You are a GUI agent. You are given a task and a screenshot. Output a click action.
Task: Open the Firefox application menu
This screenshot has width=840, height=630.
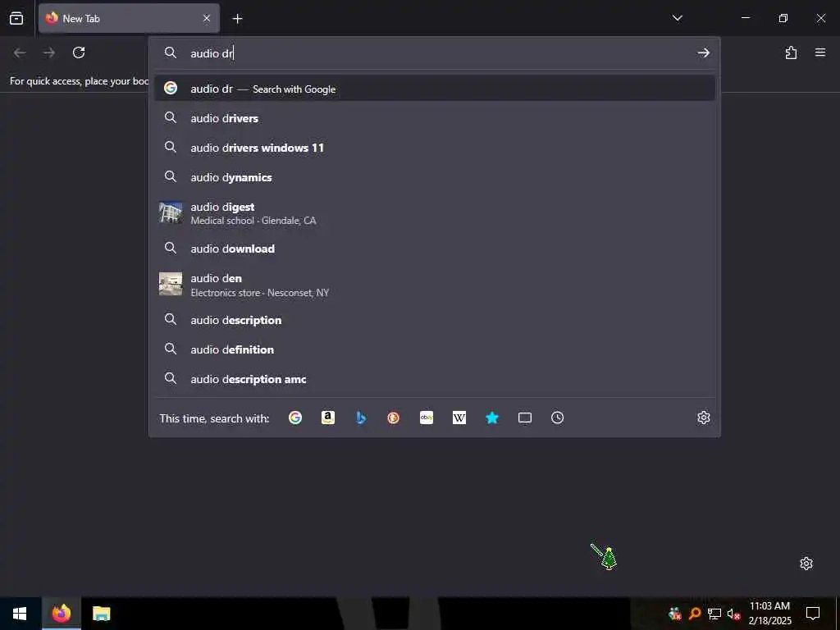819,52
